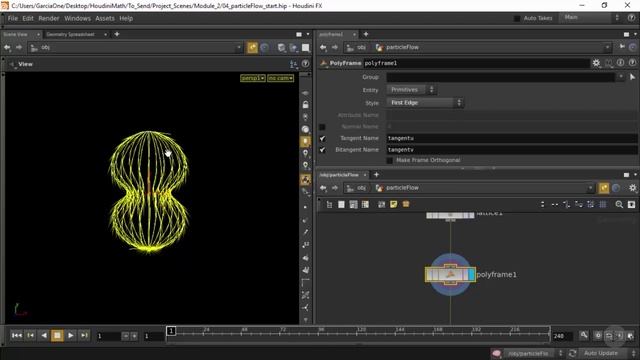Image resolution: width=640 pixels, height=360 pixels.
Task: Open the Edit menu
Action: (x=28, y=18)
